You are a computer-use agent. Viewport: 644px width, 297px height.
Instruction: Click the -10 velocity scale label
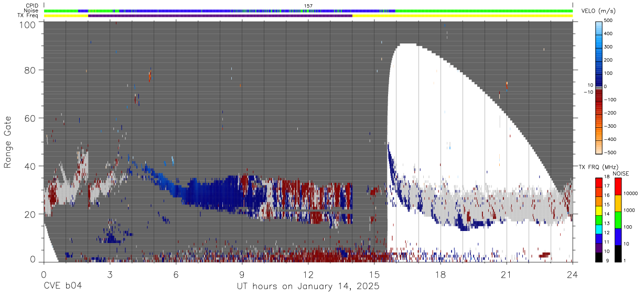[588, 92]
